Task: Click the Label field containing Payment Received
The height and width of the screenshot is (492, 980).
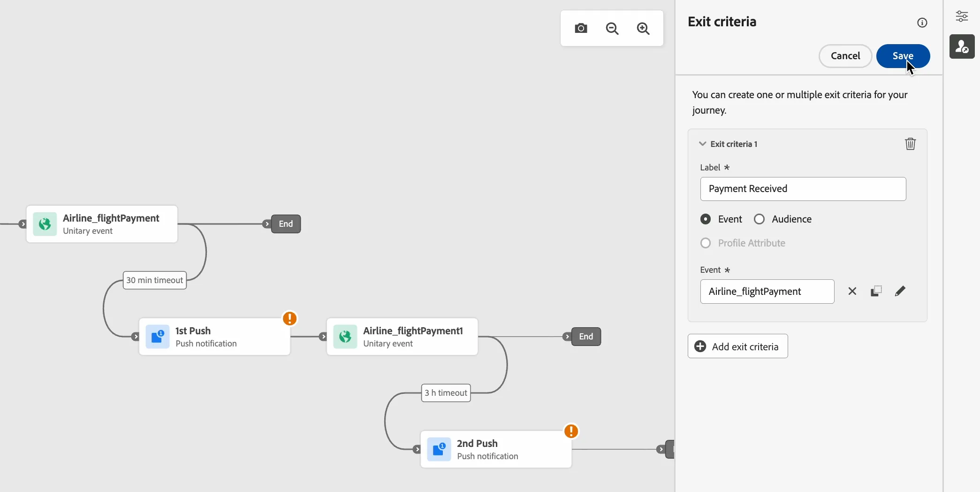Action: coord(803,189)
